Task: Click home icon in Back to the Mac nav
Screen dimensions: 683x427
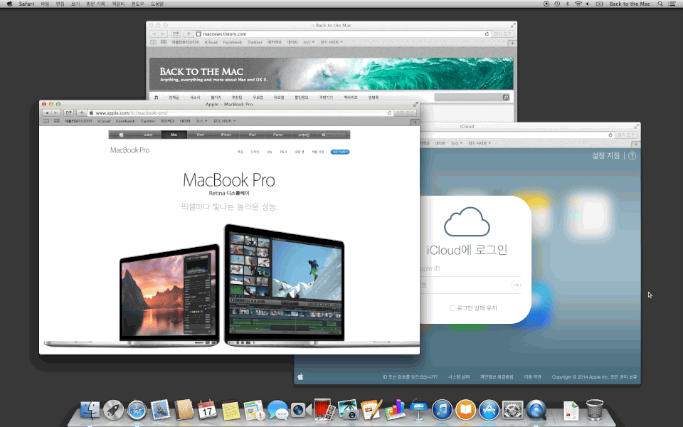Action: (156, 97)
